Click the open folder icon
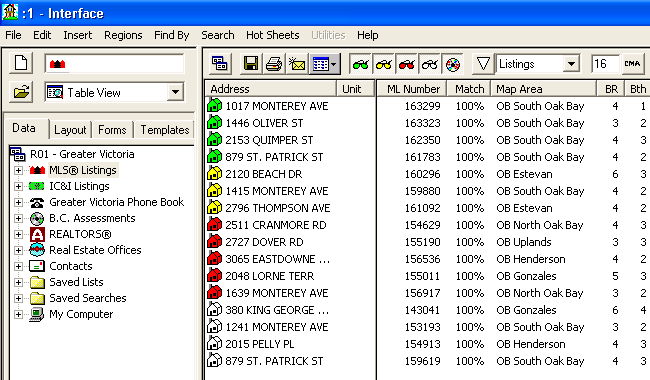 tap(21, 92)
